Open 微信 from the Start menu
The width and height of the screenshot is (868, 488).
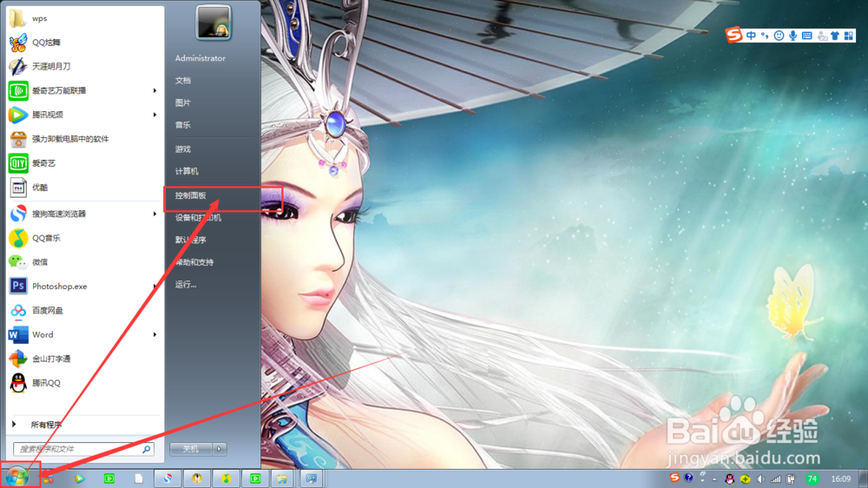[84, 262]
